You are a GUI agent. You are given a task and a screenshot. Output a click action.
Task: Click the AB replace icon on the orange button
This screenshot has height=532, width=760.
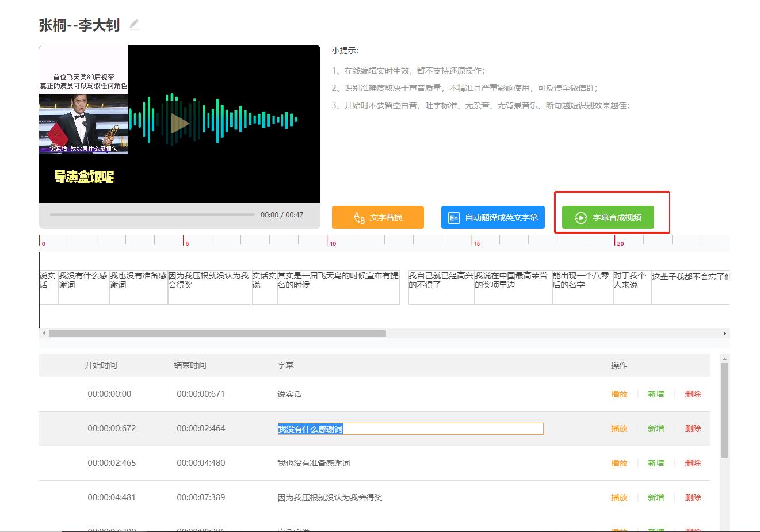pos(358,217)
